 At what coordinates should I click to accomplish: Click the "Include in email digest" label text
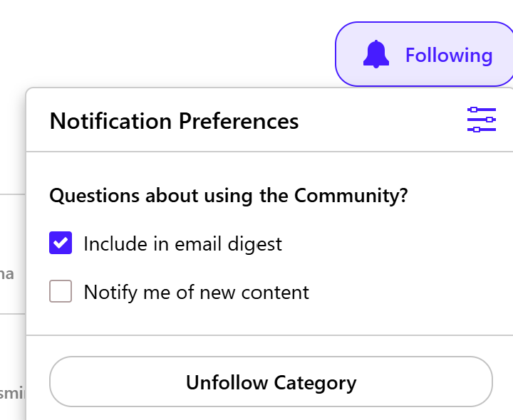point(182,244)
